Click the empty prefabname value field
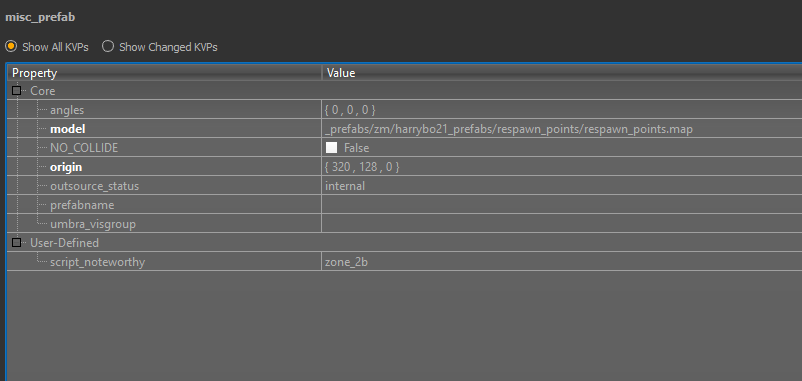 click(562, 205)
